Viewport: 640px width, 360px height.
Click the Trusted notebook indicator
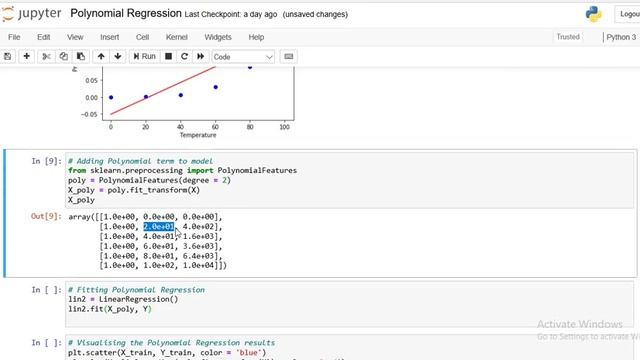[x=568, y=37]
